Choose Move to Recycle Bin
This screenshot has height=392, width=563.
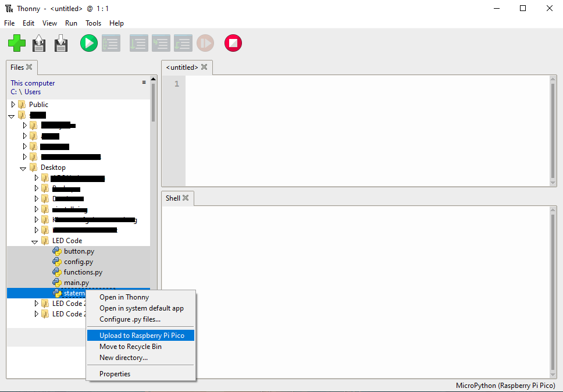130,347
